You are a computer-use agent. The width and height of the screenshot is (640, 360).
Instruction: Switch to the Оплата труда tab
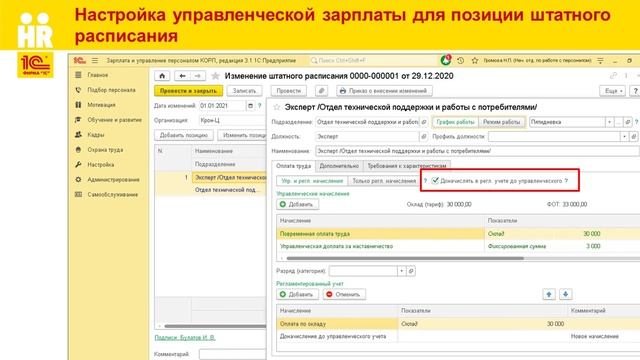coord(293,166)
